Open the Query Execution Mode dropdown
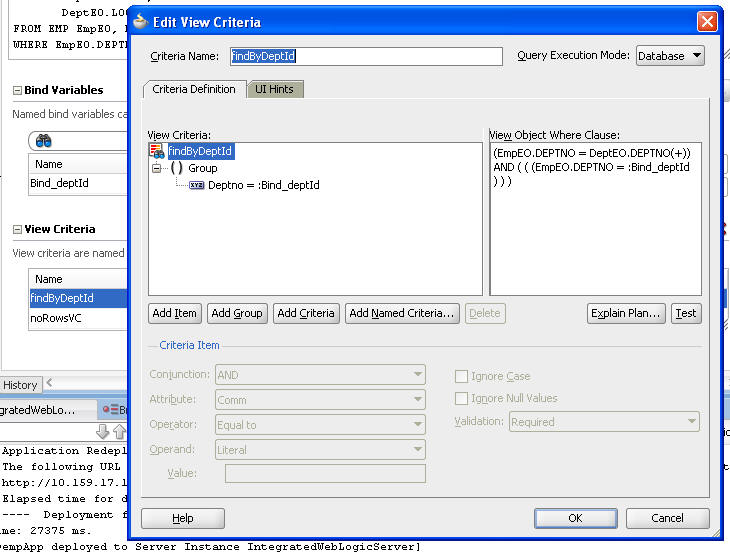Image resolution: width=730 pixels, height=554 pixels. tap(669, 56)
